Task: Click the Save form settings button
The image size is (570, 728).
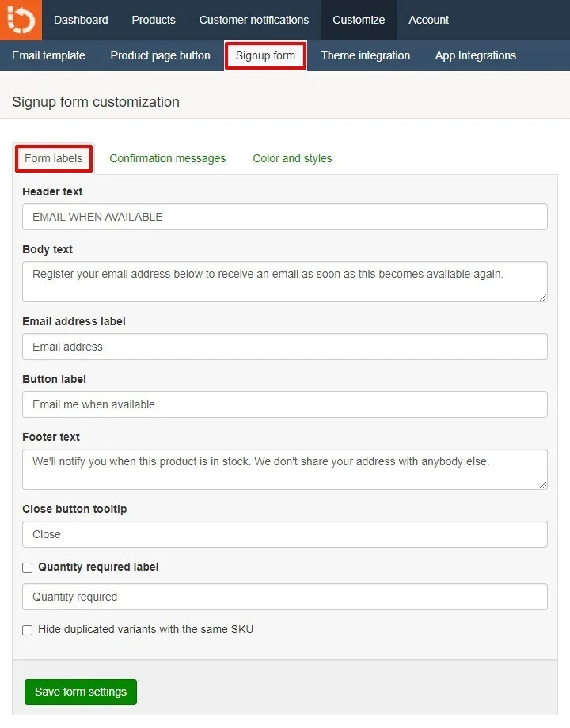Action: coord(81,692)
